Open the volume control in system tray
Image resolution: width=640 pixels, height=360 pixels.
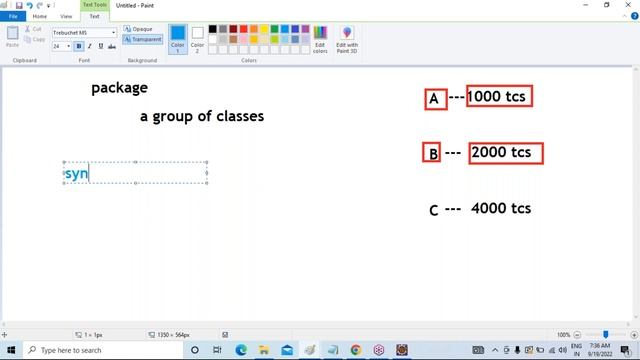(563, 350)
